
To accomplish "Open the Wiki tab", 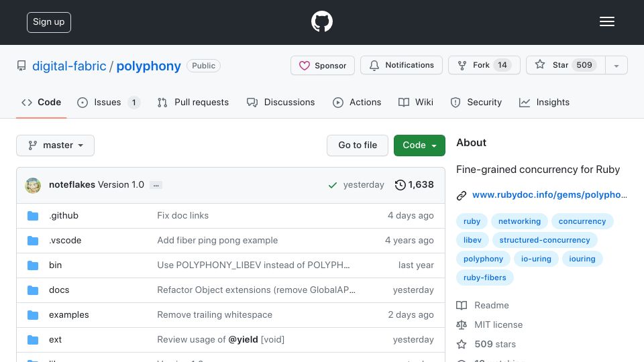I will tap(416, 102).
